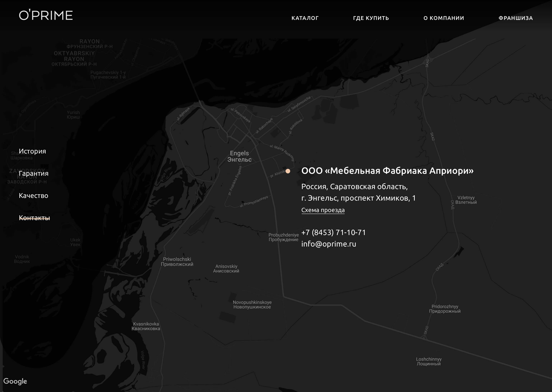Open the Каталог menu item
This screenshot has height=392, width=552.
click(305, 18)
